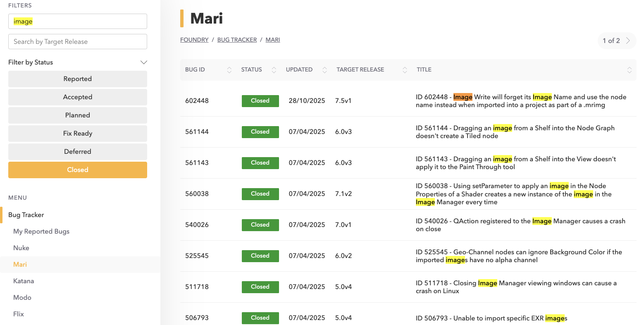Screen dimensions: 644x325
Task: Click Closed badge for bug 561144
Action: point(260,132)
